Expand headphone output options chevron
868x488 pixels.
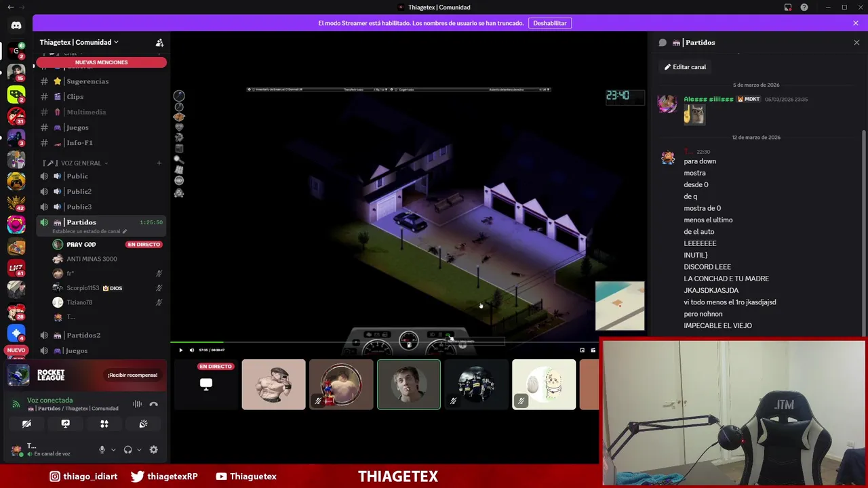coord(139,449)
